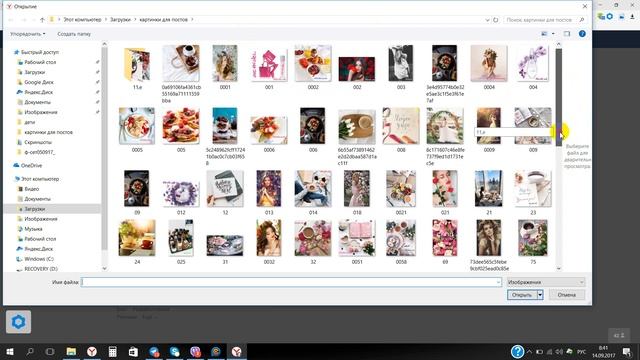Select image thumbnail 012
This screenshot has height=360, width=640.
click(x=181, y=193)
